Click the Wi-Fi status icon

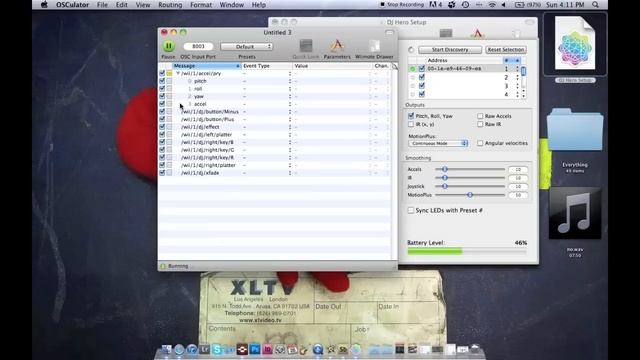tap(492, 5)
